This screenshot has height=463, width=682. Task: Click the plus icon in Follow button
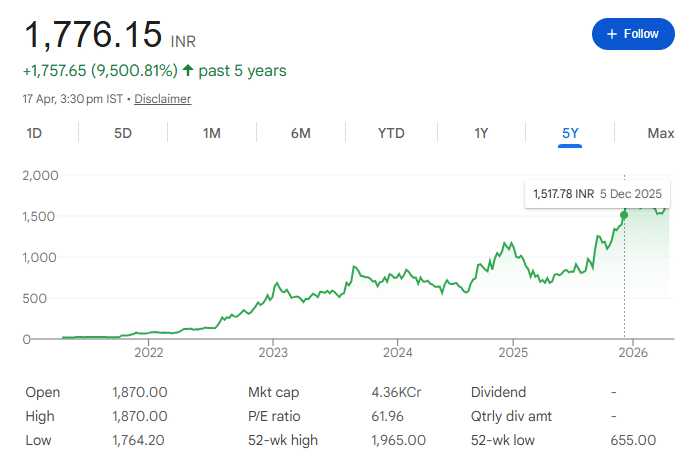click(611, 33)
